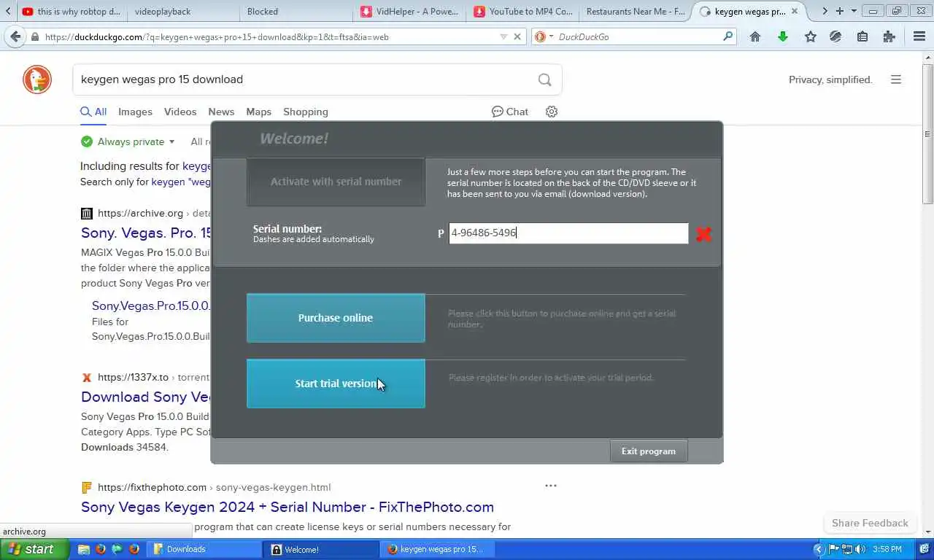Click the DuckDuckGo search magnifier button
The height and width of the screenshot is (560, 934).
[544, 79]
